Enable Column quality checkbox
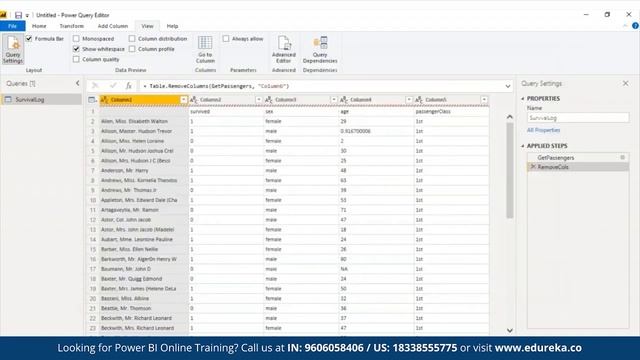Screen dimensions: 640x360 (x=76, y=59)
